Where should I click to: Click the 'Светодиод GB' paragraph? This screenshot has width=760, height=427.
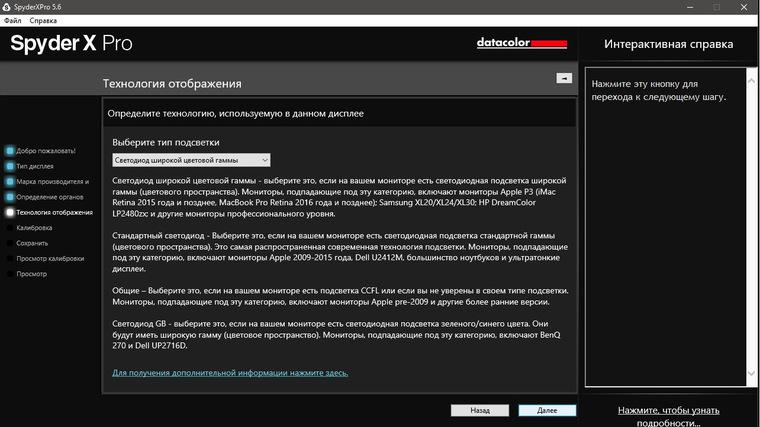click(336, 334)
